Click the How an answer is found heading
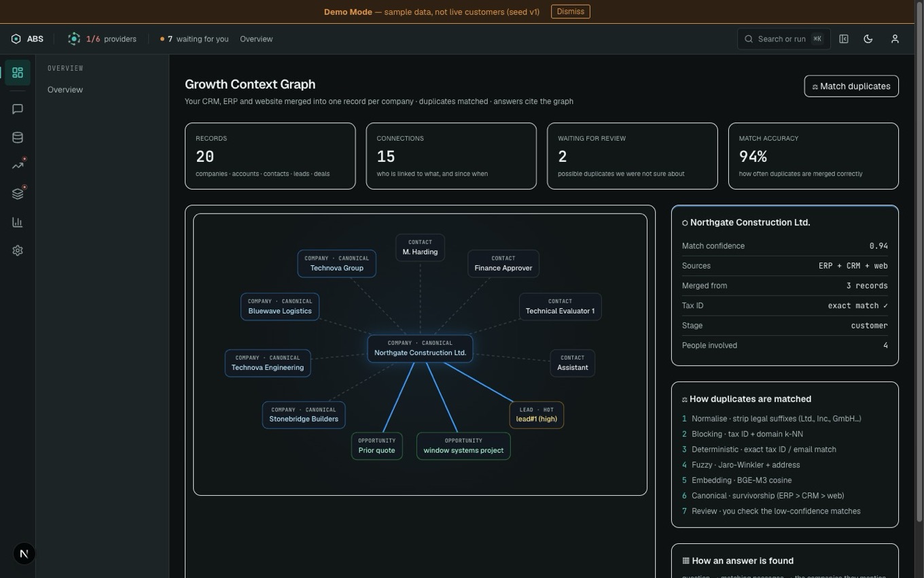 pyautogui.click(x=743, y=561)
